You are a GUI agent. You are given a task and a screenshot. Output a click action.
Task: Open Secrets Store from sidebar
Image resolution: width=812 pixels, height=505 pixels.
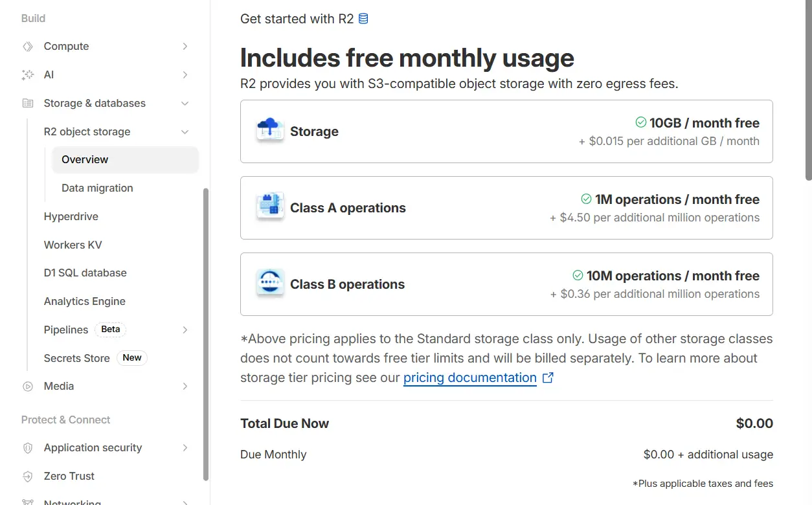click(76, 358)
